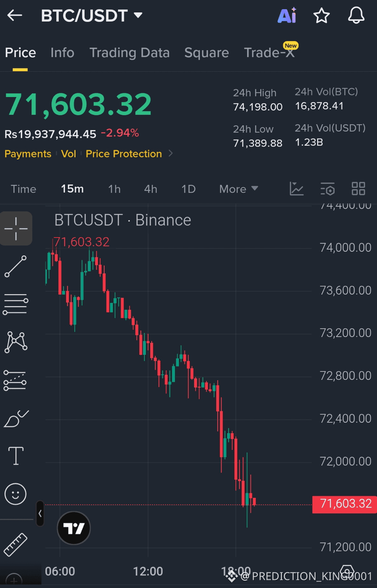Tap the Vol tag link
This screenshot has height=588, width=377.
pyautogui.click(x=68, y=154)
